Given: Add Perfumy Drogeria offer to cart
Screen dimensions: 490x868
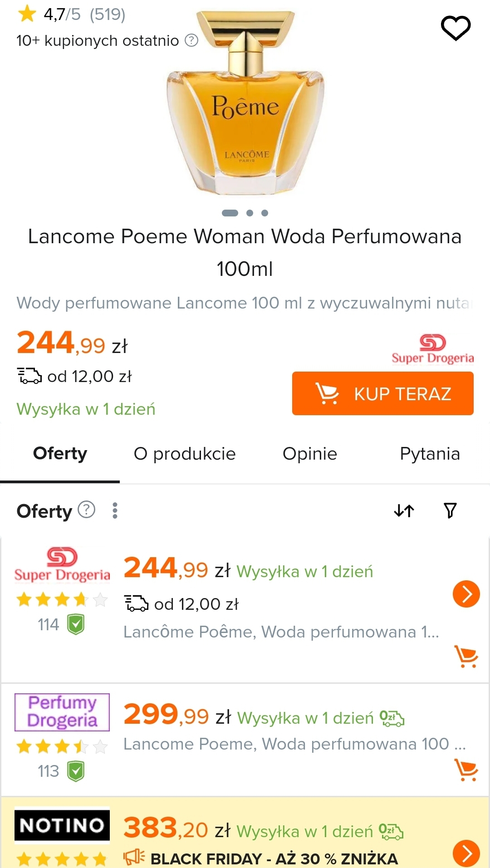Looking at the screenshot, I should tap(465, 770).
